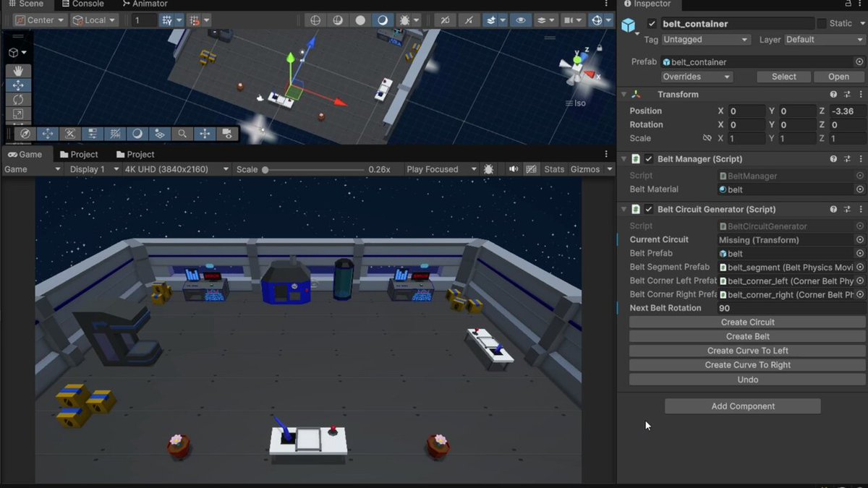Uncheck the belt_container active checkbox
This screenshot has height=488, width=868.
pyautogui.click(x=652, y=24)
